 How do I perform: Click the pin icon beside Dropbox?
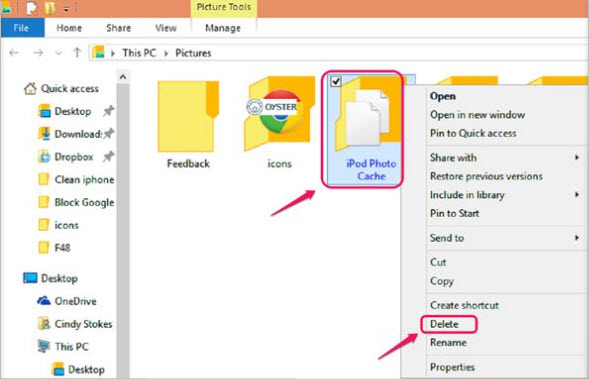[109, 156]
